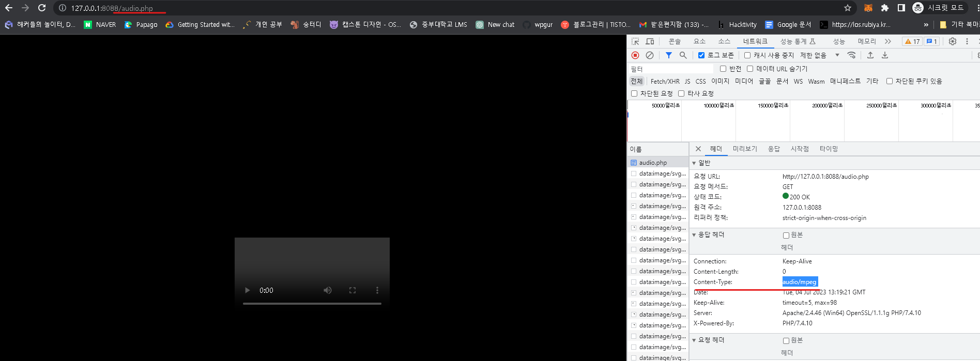Show the 17 warnings issues counter
980x361 pixels.
[x=912, y=41]
